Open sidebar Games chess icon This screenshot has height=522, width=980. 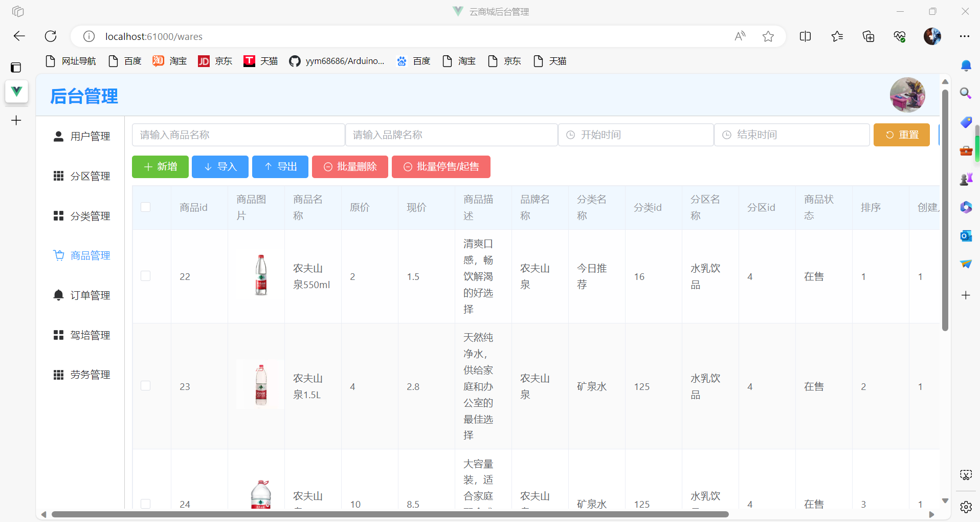(x=966, y=179)
